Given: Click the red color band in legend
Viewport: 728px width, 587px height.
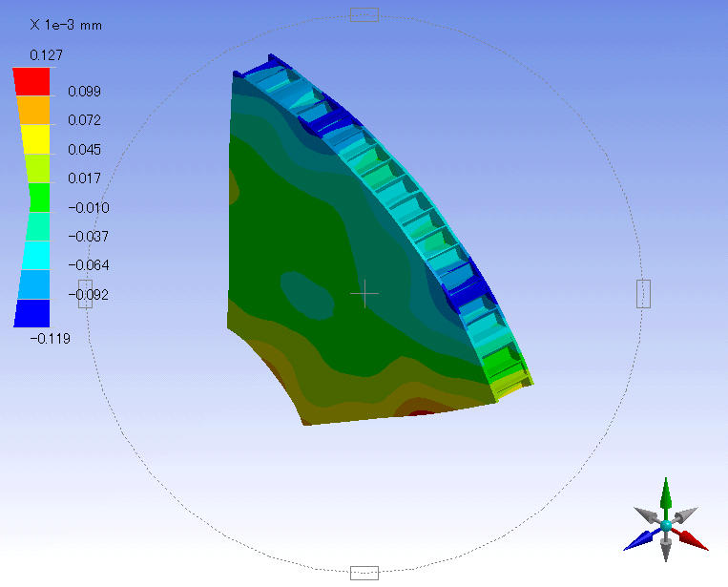Looking at the screenshot, I should pos(32,82).
